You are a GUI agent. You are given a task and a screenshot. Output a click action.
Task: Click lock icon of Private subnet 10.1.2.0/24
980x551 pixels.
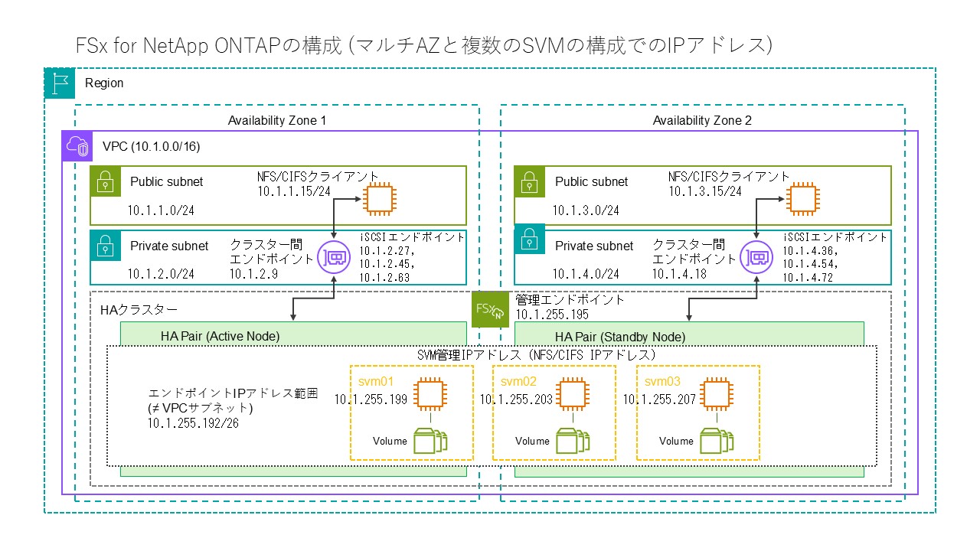tap(105, 246)
